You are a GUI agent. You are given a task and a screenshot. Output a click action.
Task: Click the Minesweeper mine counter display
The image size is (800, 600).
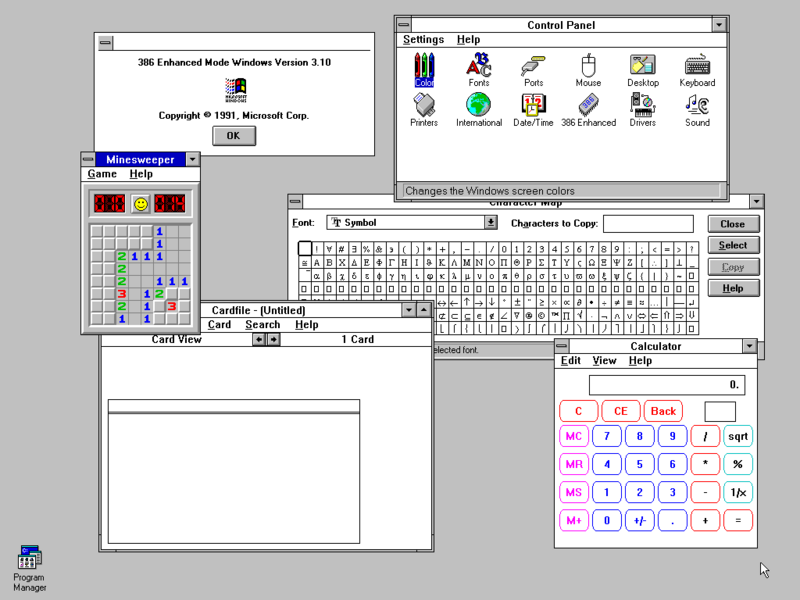[109, 204]
